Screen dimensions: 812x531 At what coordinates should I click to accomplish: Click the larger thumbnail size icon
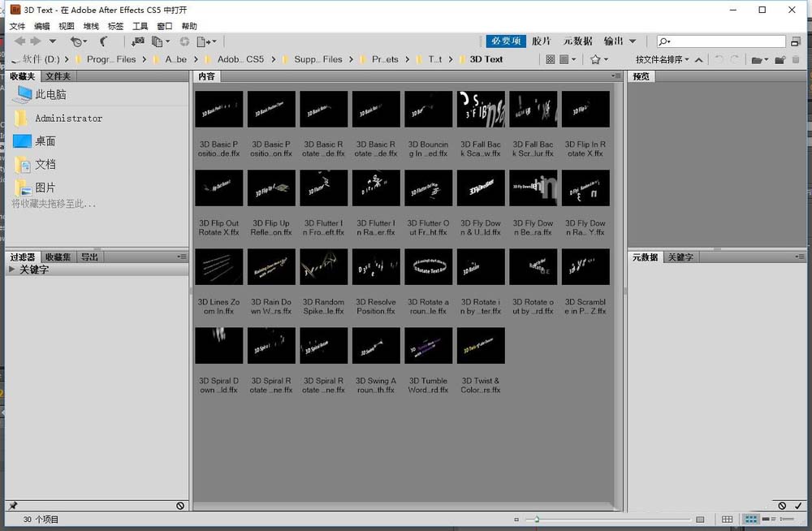coord(700,519)
